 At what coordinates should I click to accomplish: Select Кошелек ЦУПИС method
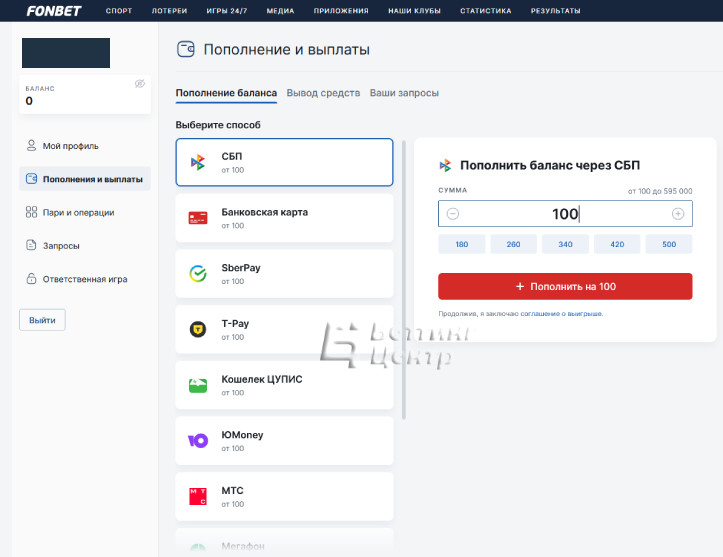[284, 385]
